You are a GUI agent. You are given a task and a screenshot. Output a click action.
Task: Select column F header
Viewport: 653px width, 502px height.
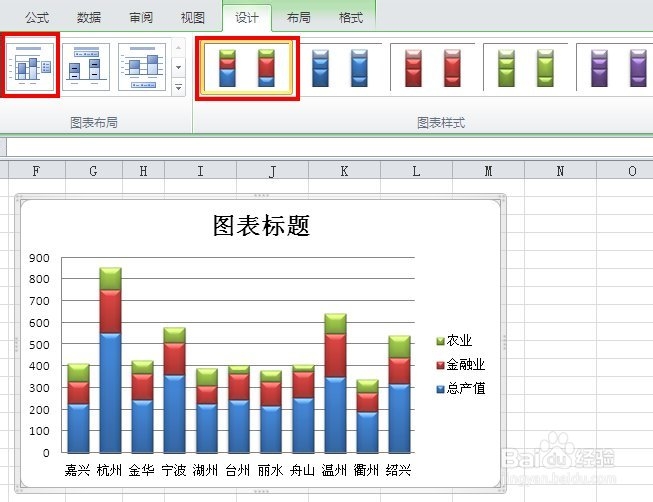(x=37, y=171)
